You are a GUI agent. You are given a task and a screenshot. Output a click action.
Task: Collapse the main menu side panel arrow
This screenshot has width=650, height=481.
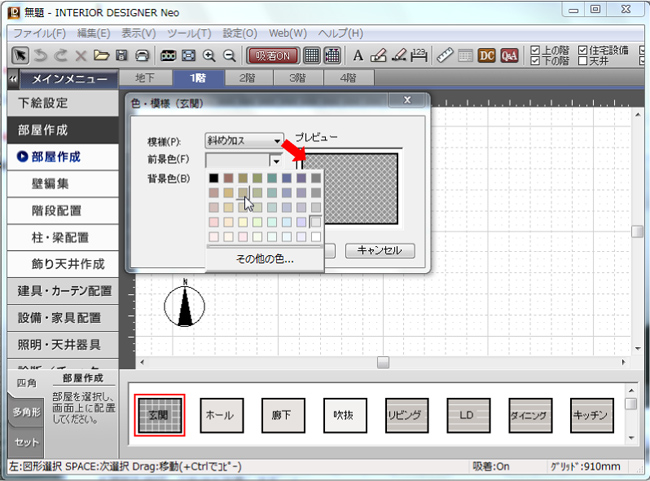[11, 79]
